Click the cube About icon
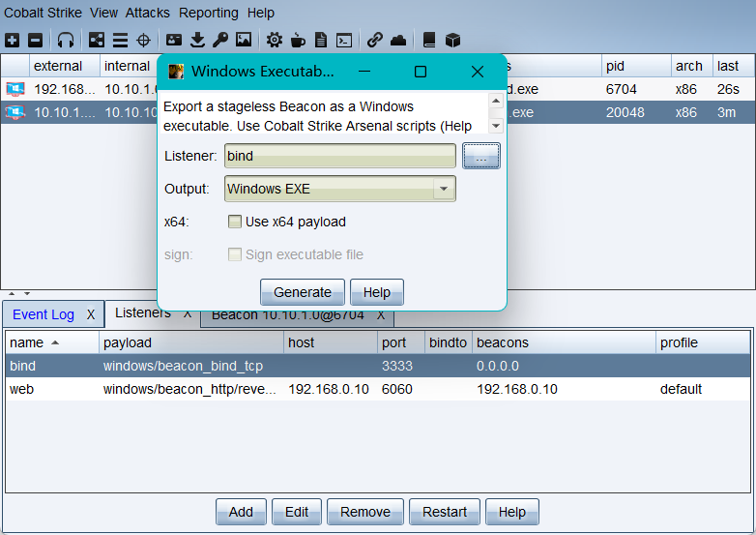The image size is (756, 535). (x=452, y=40)
